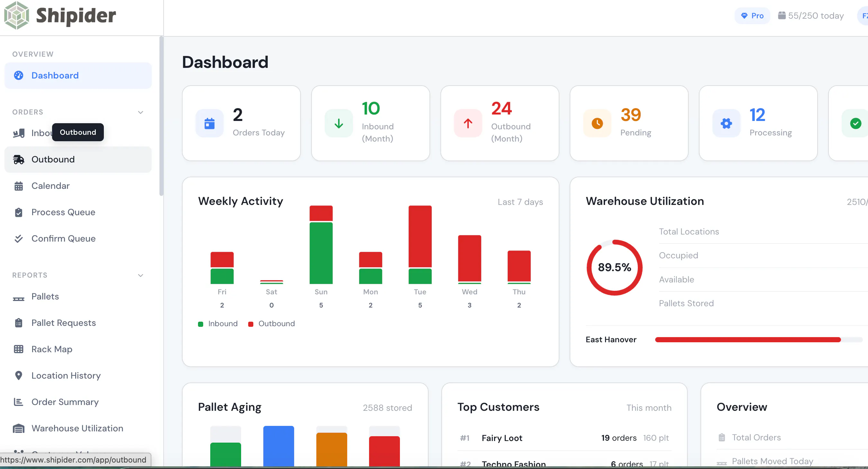
Task: Click the Pro plan badge
Action: 752,15
